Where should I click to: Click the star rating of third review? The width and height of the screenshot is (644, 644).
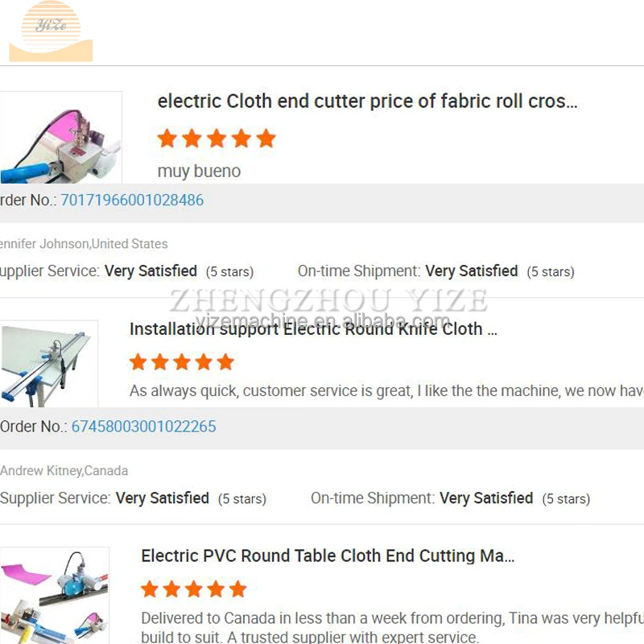[x=193, y=589]
